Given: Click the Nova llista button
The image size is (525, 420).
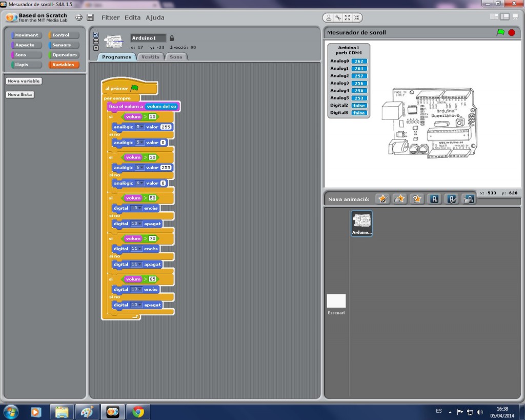Looking at the screenshot, I should tap(20, 94).
